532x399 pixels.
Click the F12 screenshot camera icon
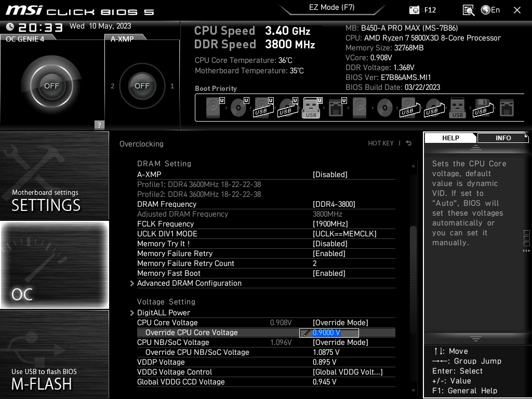click(414, 10)
